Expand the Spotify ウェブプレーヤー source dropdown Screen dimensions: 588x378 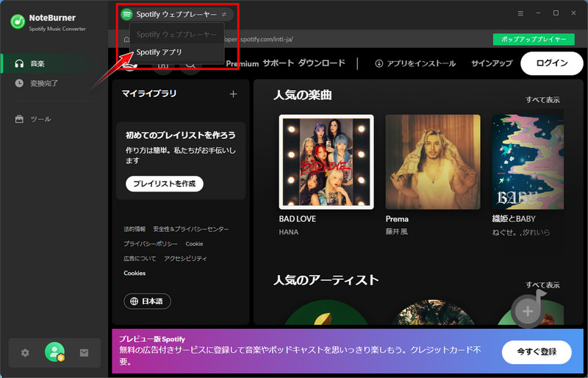pos(176,14)
